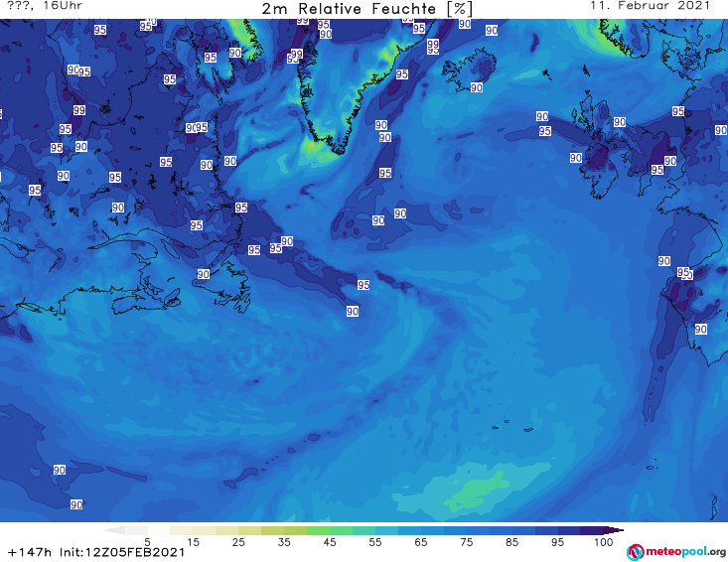Click the colorbar value "75"

[x=467, y=542]
